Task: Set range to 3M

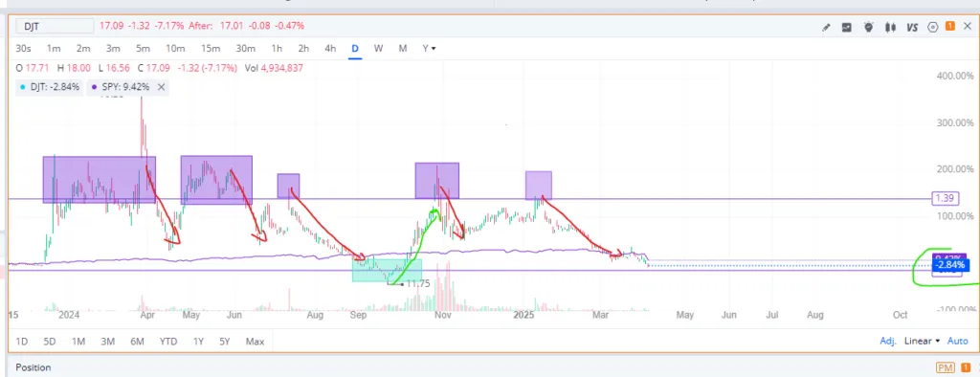Action: pyautogui.click(x=107, y=342)
